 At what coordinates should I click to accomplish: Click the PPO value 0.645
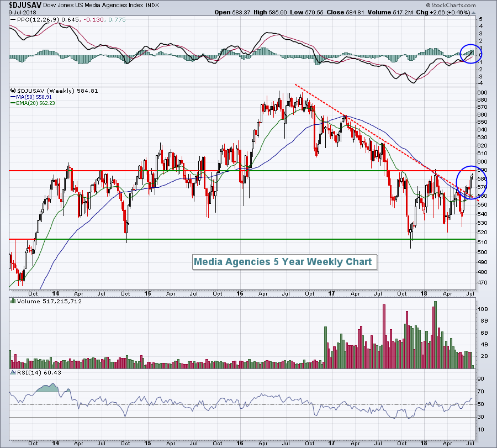pyautogui.click(x=70, y=20)
